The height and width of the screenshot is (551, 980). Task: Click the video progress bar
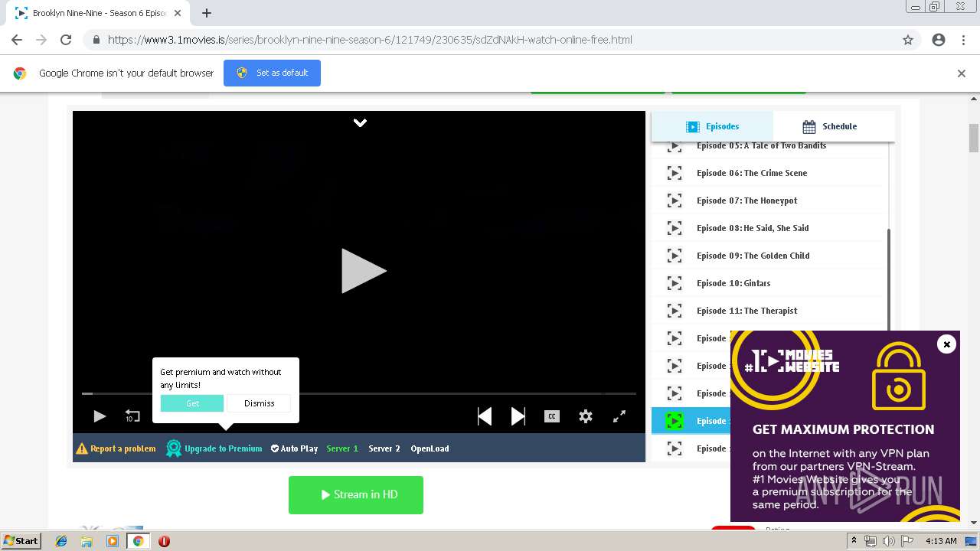tap(359, 393)
